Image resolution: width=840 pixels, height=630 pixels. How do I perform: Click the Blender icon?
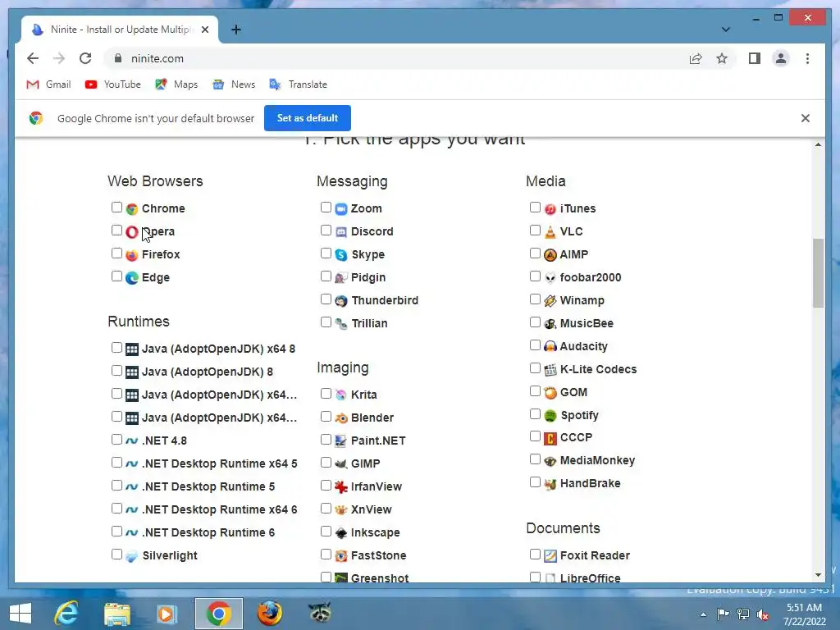341,418
